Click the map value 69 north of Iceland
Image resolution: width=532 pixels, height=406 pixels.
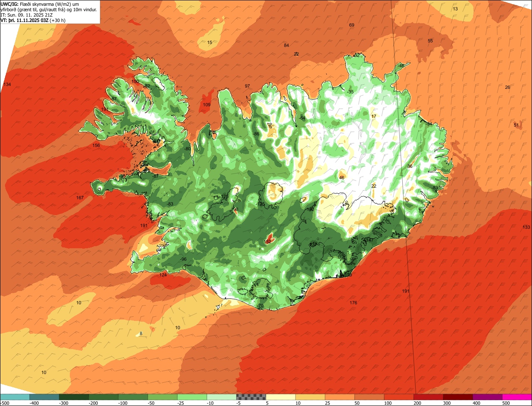(352, 25)
